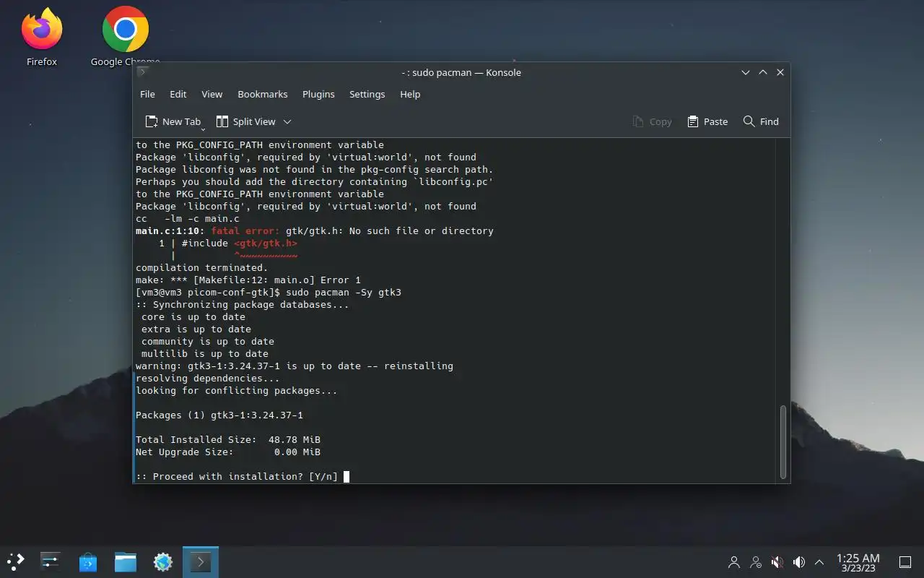This screenshot has height=578, width=924.
Task: Click the 'Total Installed Size' line
Action: coord(228,439)
